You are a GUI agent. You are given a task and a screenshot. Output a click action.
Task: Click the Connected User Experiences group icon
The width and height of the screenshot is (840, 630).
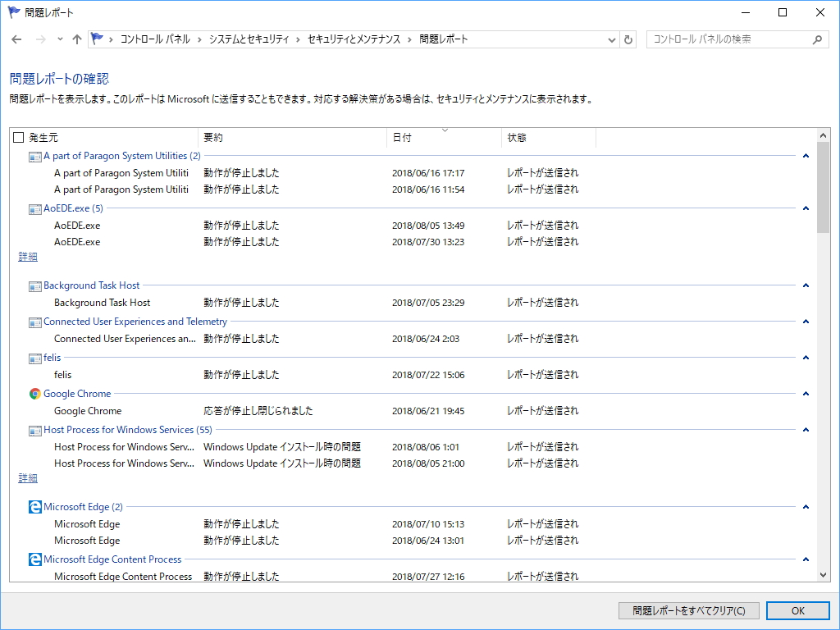pyautogui.click(x=34, y=322)
